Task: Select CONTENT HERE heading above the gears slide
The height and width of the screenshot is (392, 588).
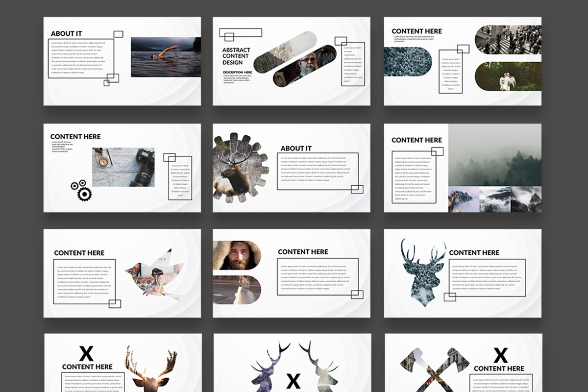Action: tap(75, 137)
